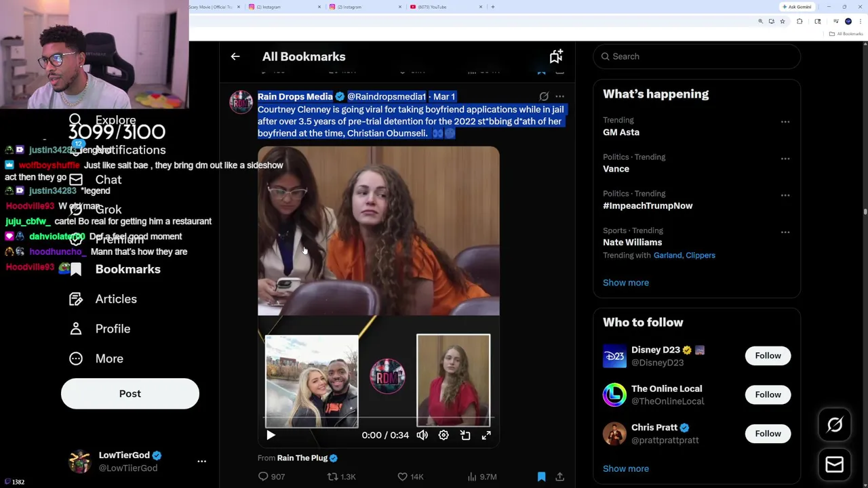Open the add bookmark folder icon
Screen dimensions: 868x488
coord(556,56)
